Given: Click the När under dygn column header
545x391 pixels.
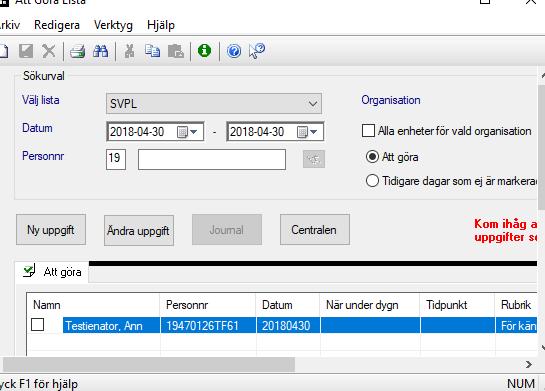Looking at the screenshot, I should click(x=370, y=305).
